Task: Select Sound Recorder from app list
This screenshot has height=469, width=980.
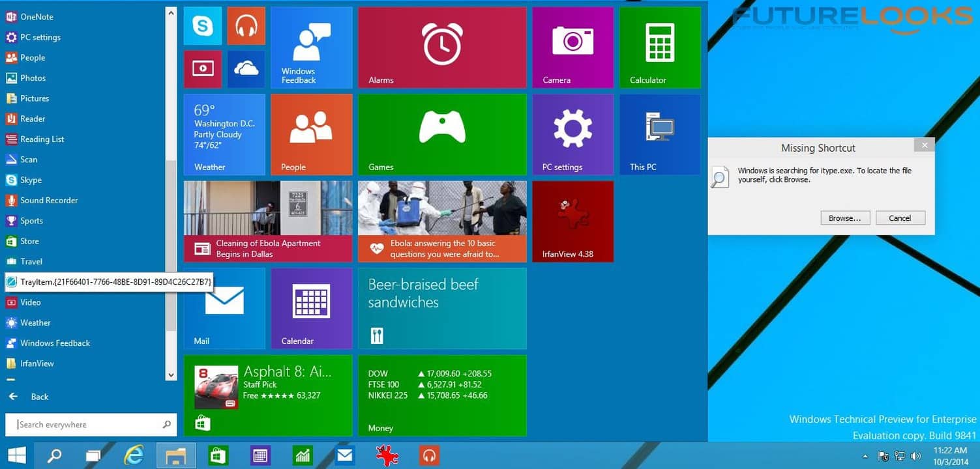Action: pyautogui.click(x=49, y=200)
